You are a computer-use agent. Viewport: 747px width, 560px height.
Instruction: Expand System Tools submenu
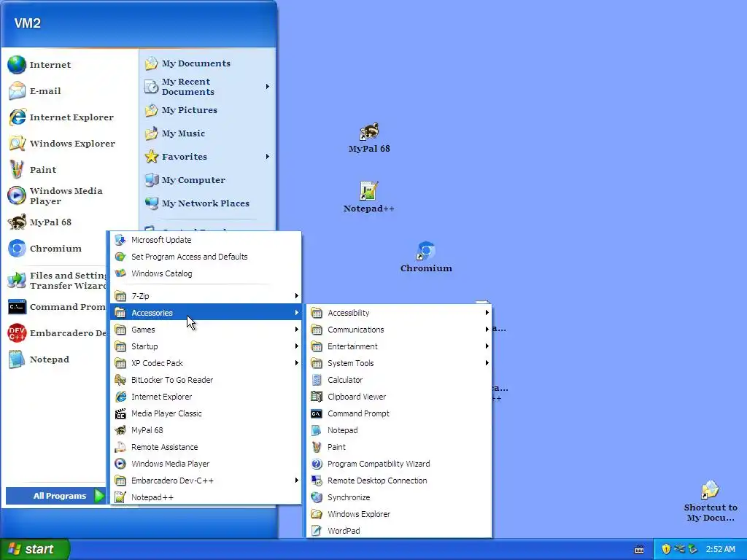(x=398, y=363)
